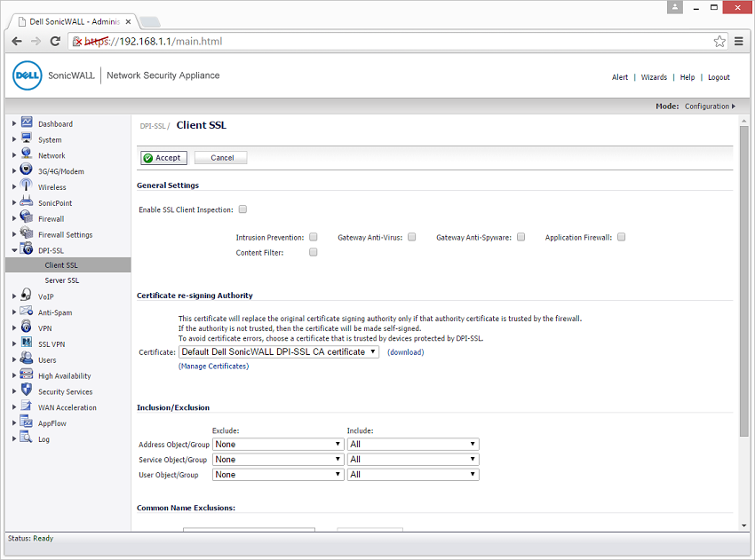Check the Gateway Anti-Virus box

(411, 237)
